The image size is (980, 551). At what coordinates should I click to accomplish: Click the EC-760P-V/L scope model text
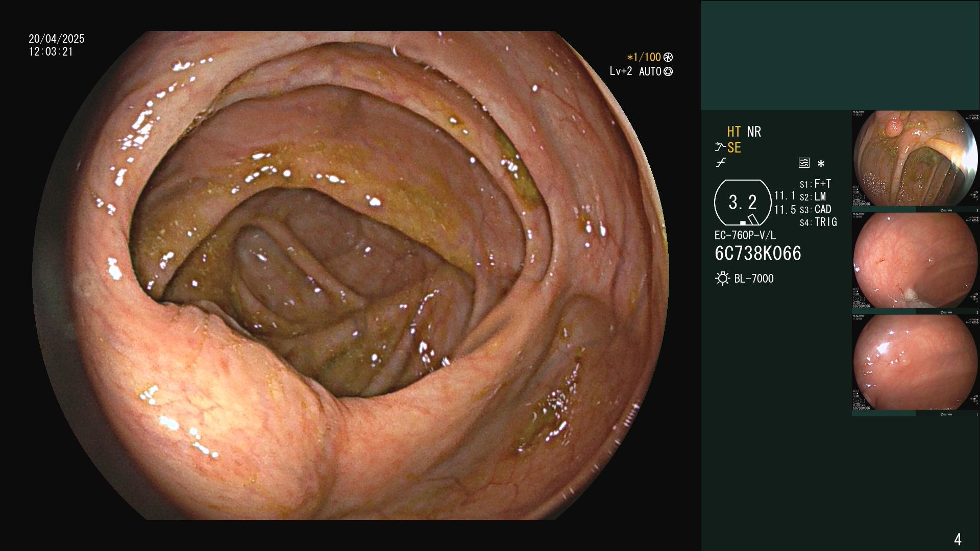[745, 235]
